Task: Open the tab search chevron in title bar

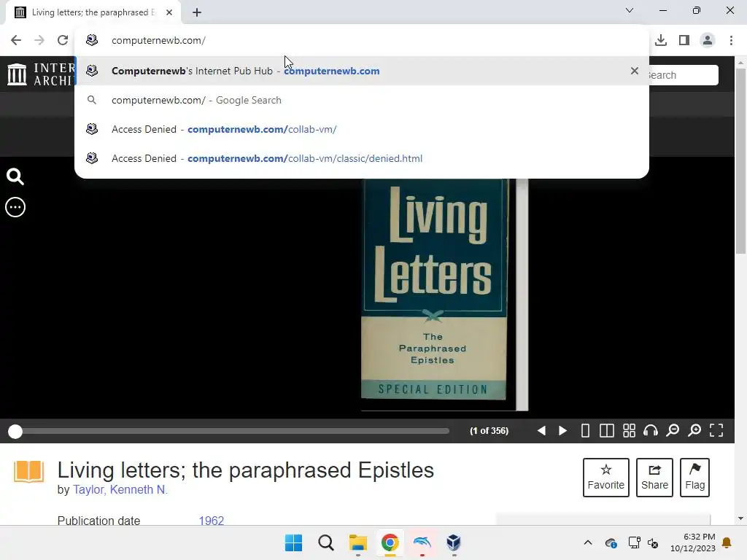Action: pos(630,10)
